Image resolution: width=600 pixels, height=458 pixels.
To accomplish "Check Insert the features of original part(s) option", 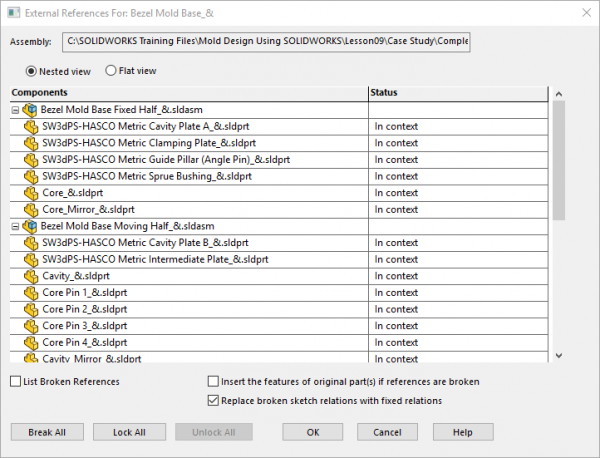I will [213, 381].
